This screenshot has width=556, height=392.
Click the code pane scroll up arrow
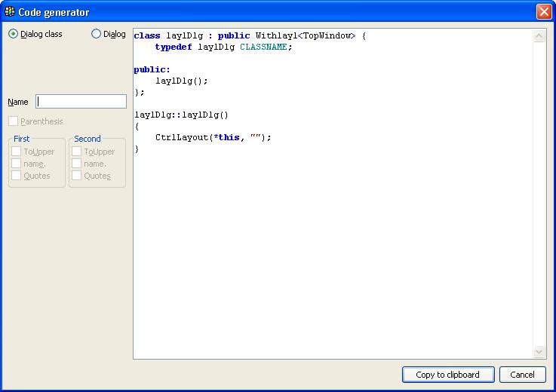(x=539, y=36)
